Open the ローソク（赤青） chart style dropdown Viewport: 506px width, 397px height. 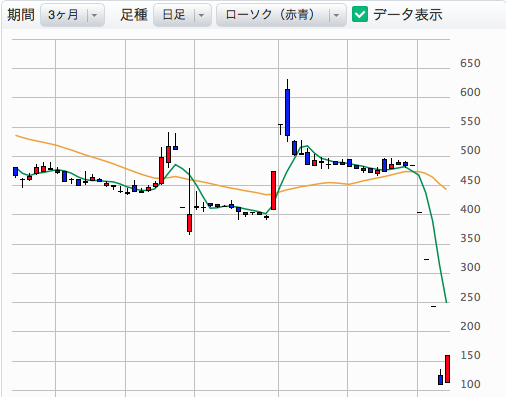pos(282,15)
